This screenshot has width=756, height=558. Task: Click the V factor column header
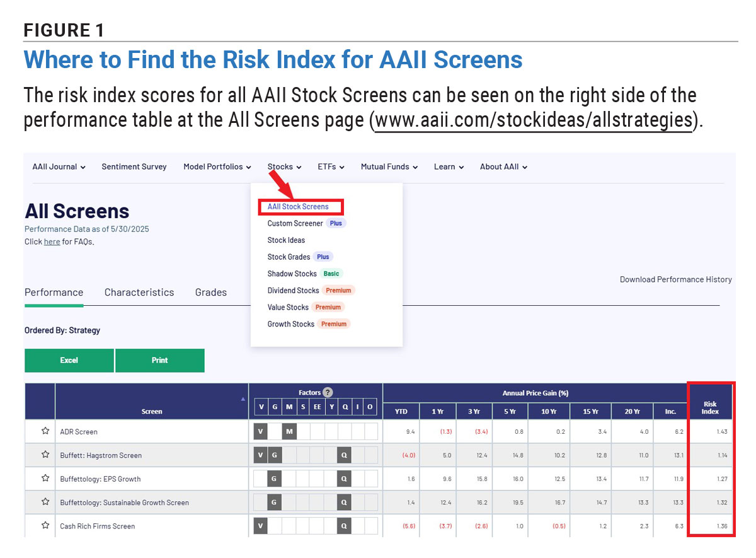point(261,407)
